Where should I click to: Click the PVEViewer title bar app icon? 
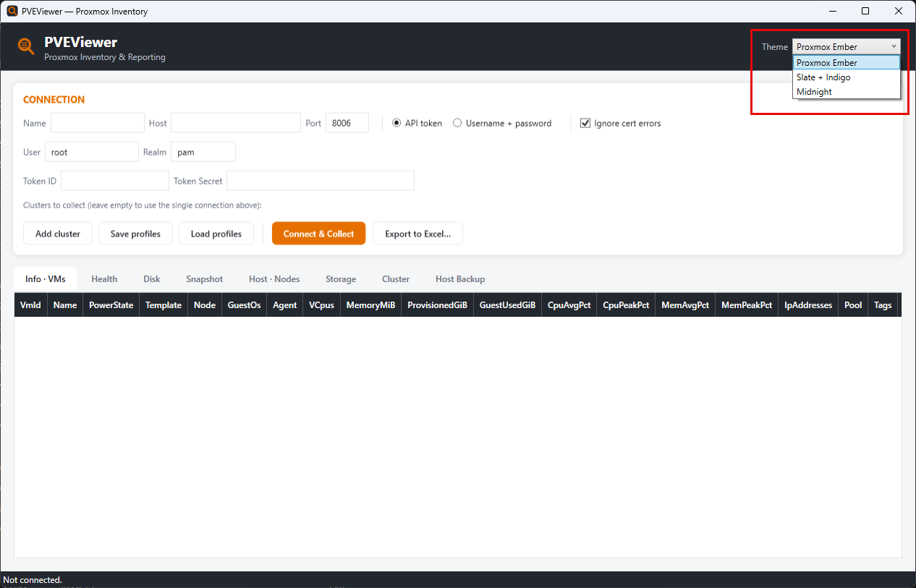(12, 11)
